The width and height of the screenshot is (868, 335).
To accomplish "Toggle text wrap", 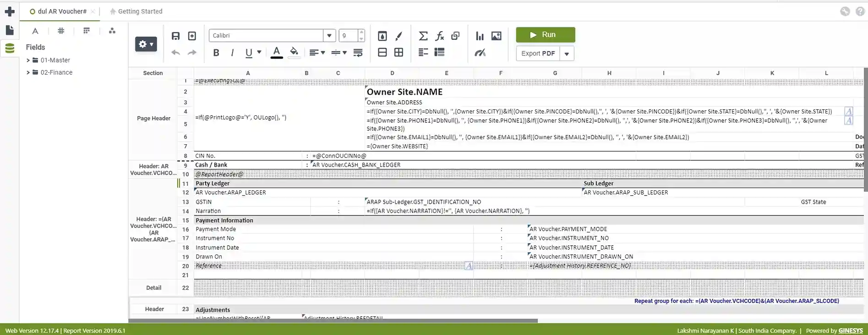I will tap(358, 53).
